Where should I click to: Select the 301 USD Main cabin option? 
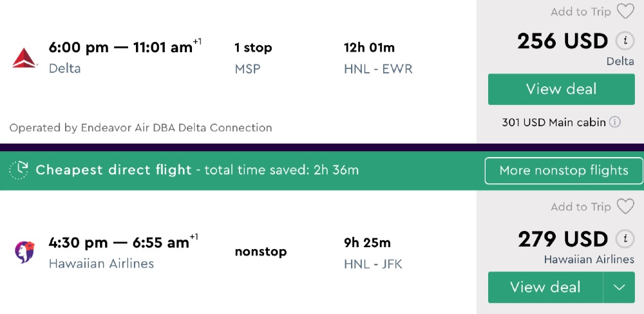coord(553,122)
